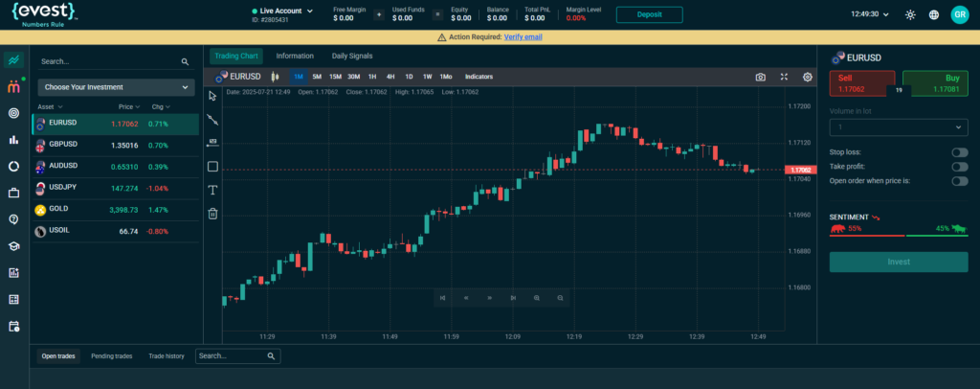Click the Verify email link
980x389 pixels.
[x=523, y=36]
